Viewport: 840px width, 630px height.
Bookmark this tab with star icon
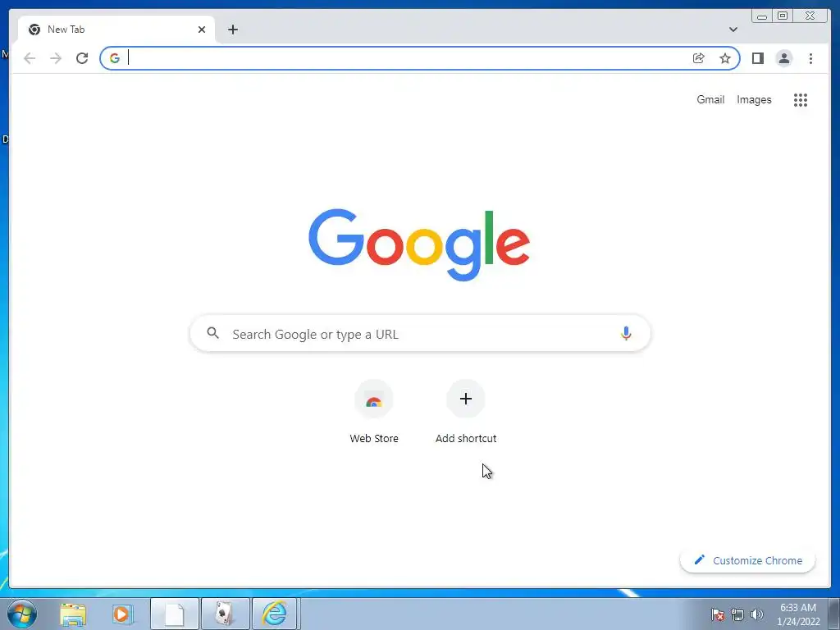[x=725, y=58]
